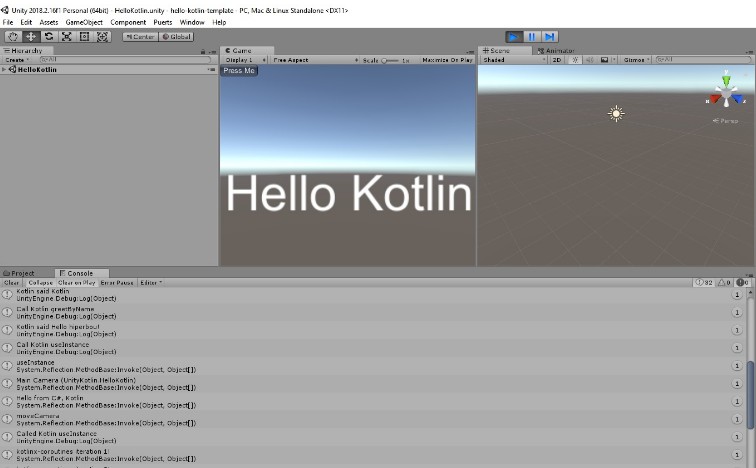Toggle 2D mode in Scene view
Image resolution: width=756 pixels, height=468 pixels.
557,60
